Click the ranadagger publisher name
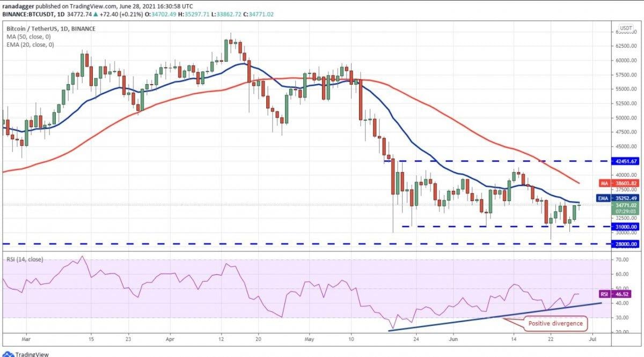This screenshot has width=644, height=357. (19, 7)
